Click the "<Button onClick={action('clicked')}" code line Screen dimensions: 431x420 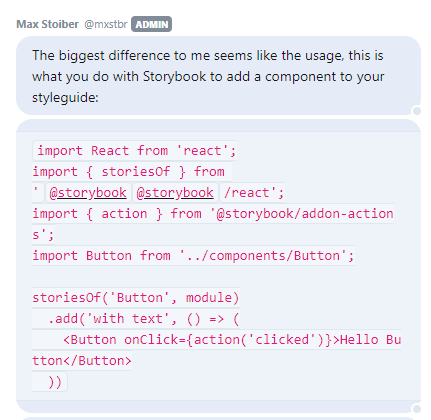point(217,340)
